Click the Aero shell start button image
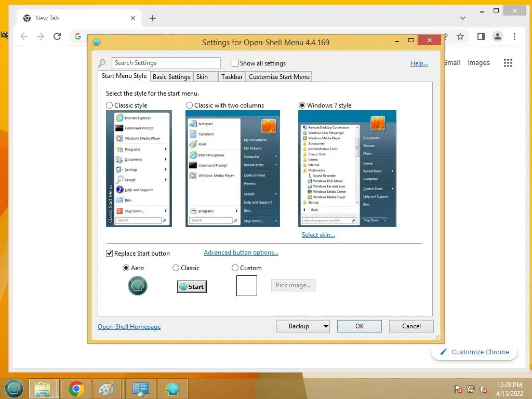Screen dimensions: 532x399 coord(137,286)
